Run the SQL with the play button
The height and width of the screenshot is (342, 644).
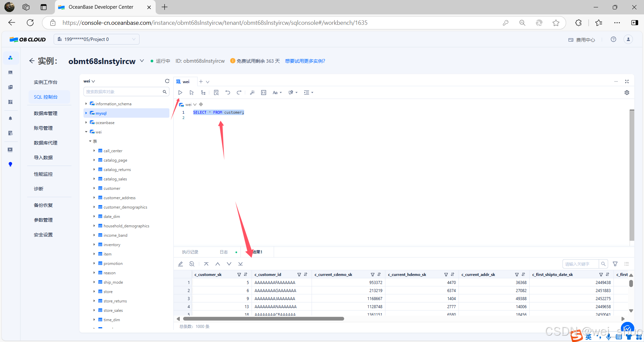180,93
